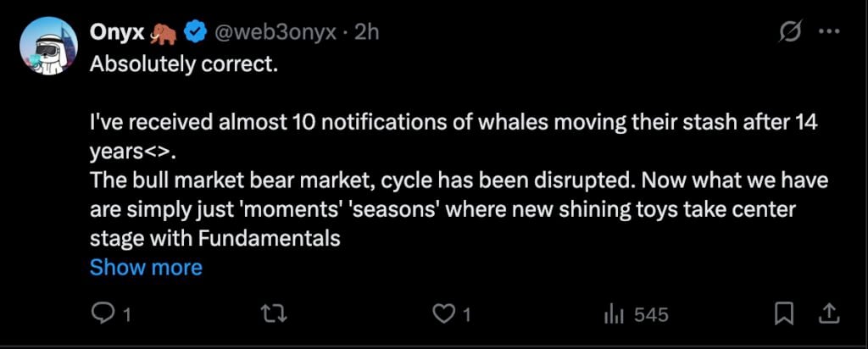Open the @web3onyx handle link

click(272, 34)
